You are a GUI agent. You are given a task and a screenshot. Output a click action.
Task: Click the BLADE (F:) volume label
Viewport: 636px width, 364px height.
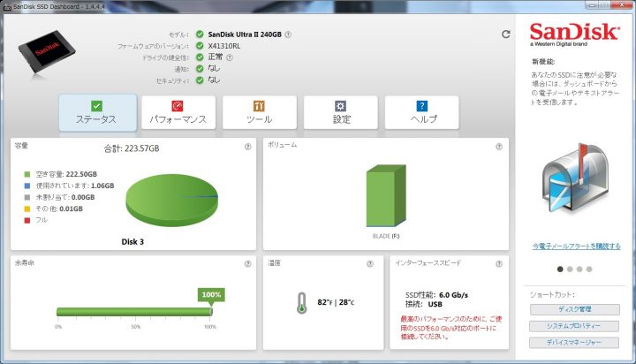point(386,236)
